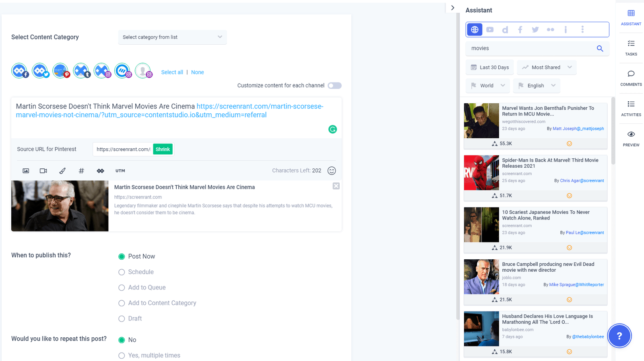Open Last 30 Days date filter

[490, 68]
